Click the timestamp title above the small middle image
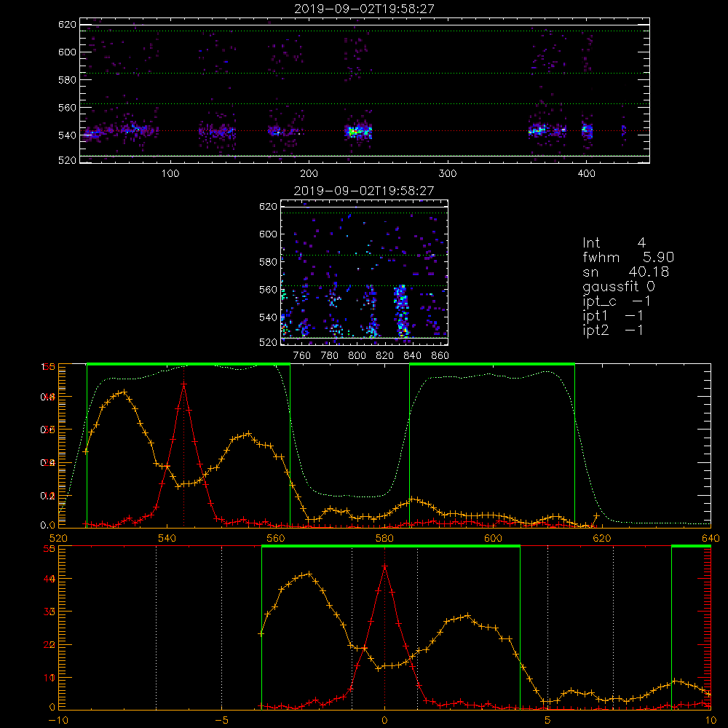 coord(364,191)
